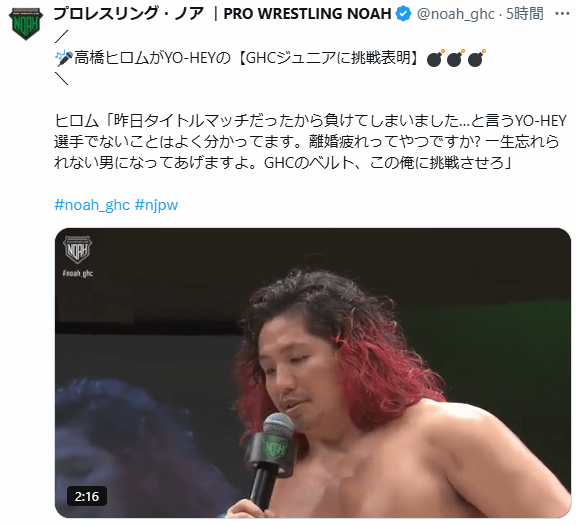The height and width of the screenshot is (525, 577).
Task: Click the middle bomb emoji
Action: pyautogui.click(x=456, y=58)
